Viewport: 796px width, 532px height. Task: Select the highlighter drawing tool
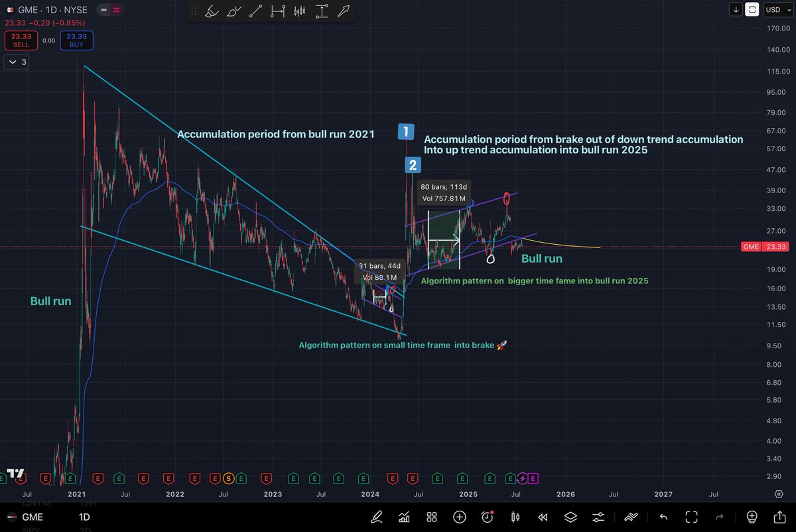pos(211,11)
